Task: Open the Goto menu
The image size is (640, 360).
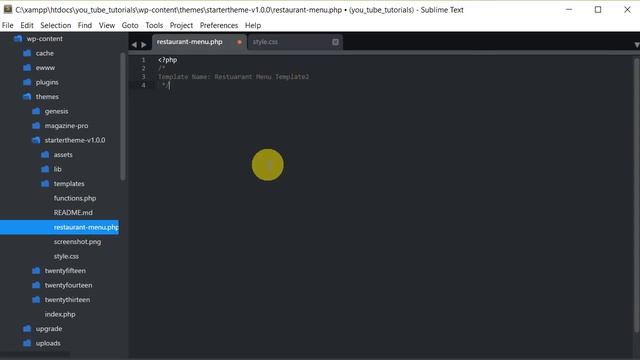Action: click(x=130, y=25)
